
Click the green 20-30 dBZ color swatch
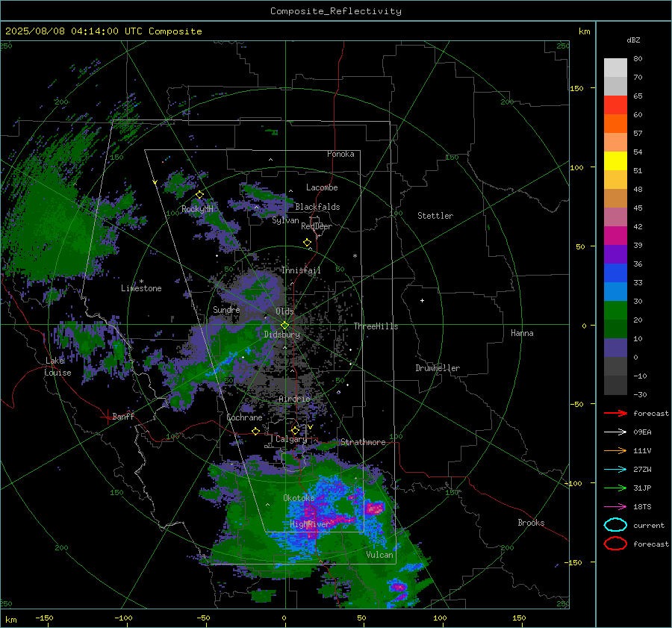pyautogui.click(x=615, y=311)
